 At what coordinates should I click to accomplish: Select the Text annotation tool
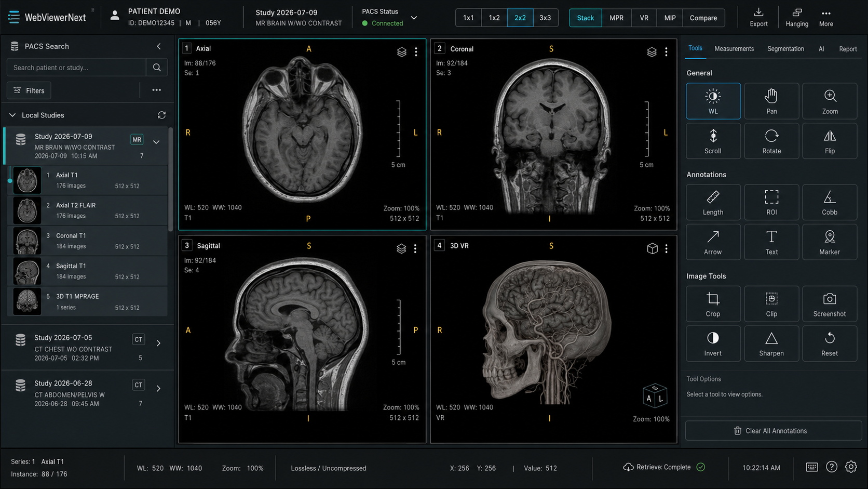771,242
